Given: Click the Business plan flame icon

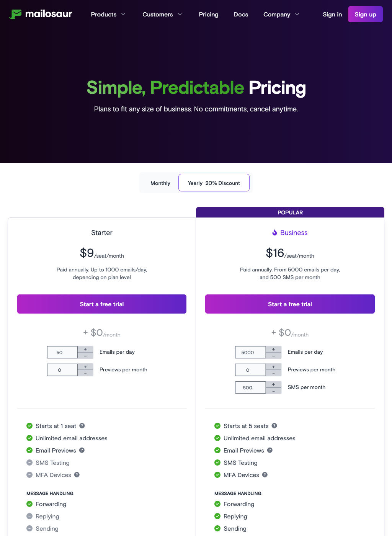Looking at the screenshot, I should 274,233.
